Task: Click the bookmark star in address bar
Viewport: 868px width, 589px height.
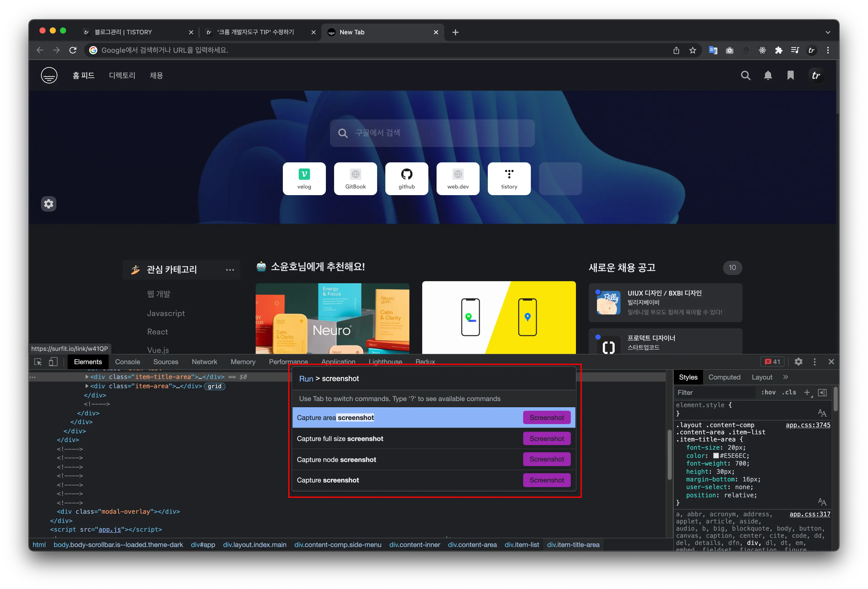Action: [693, 50]
